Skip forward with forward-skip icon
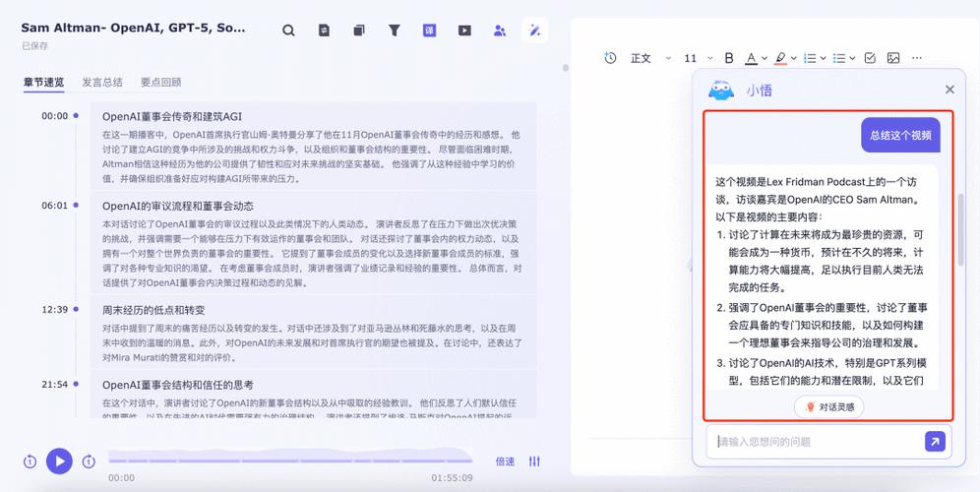The height and width of the screenshot is (492, 980). (89, 461)
